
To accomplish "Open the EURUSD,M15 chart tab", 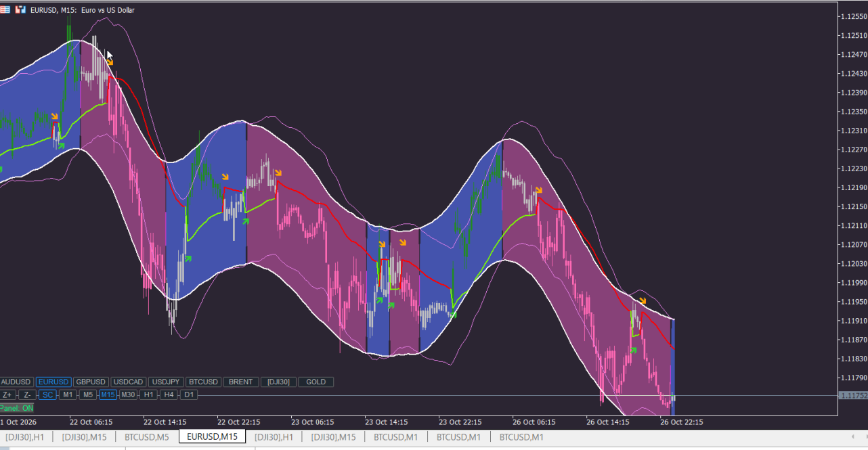I will (x=212, y=437).
